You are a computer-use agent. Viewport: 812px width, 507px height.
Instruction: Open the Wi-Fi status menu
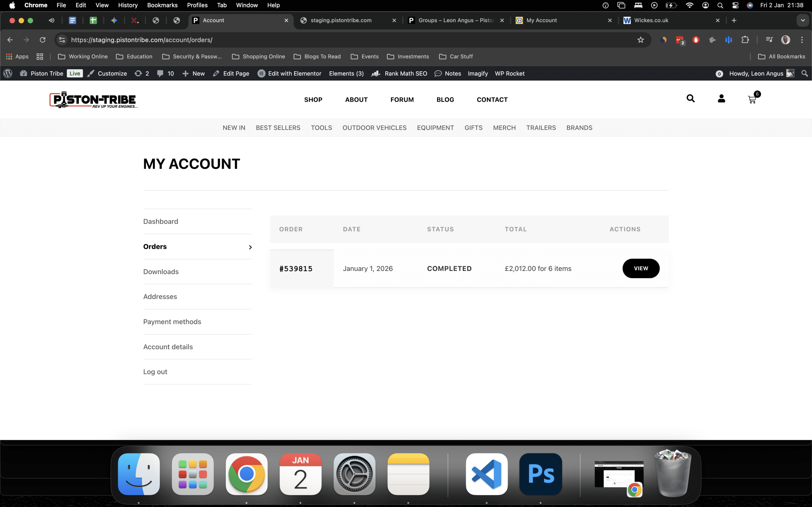pyautogui.click(x=689, y=5)
